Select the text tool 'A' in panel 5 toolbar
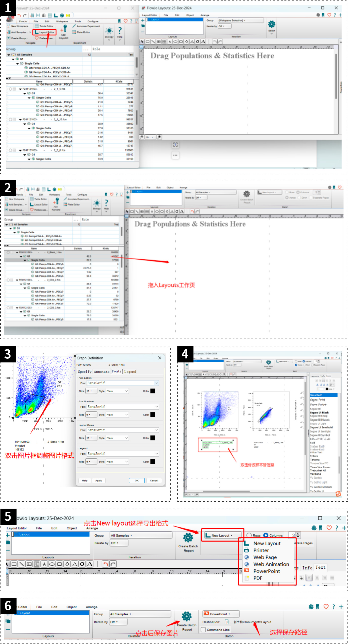The image size is (348, 644). tap(44, 564)
